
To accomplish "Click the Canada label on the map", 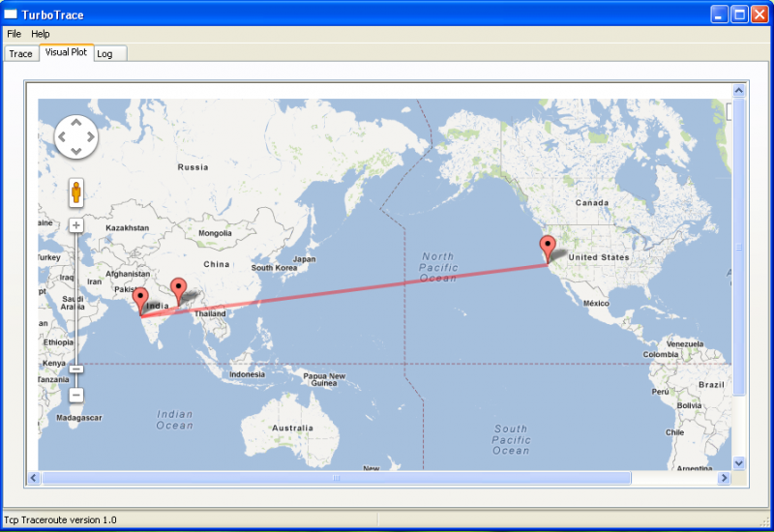I will click(592, 203).
